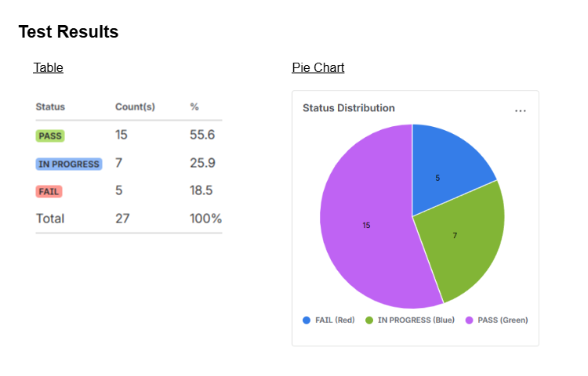Select the Total row label
The image size is (588, 376).
coord(50,219)
